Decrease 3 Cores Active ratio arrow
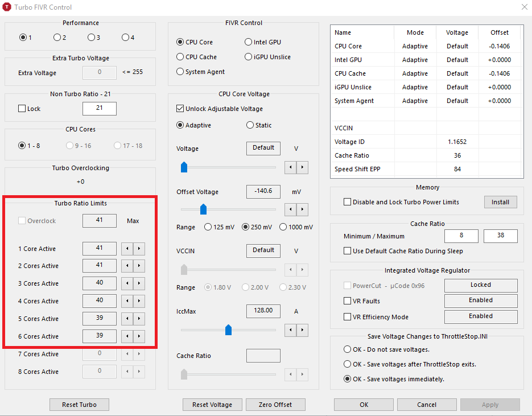This screenshot has width=532, height=416. (x=127, y=283)
